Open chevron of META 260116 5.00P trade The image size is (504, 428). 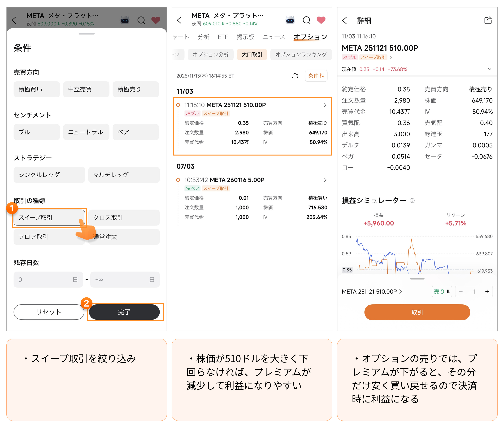(x=325, y=180)
